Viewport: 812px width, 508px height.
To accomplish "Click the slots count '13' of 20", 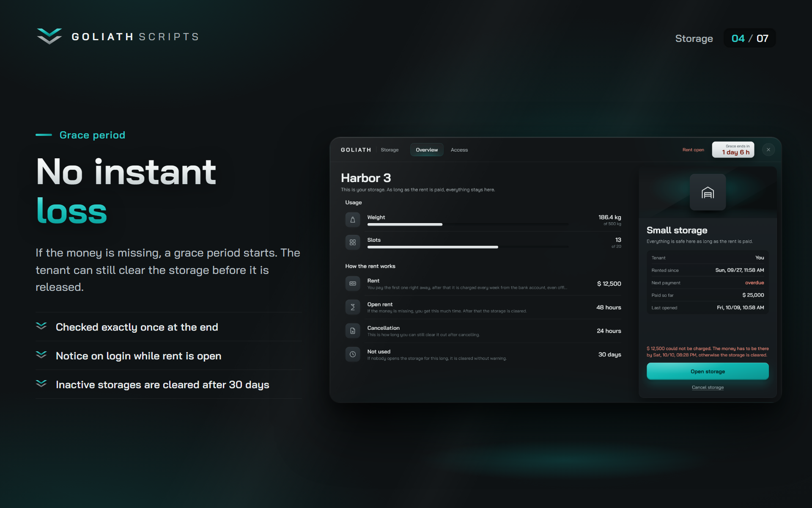I will (618, 240).
